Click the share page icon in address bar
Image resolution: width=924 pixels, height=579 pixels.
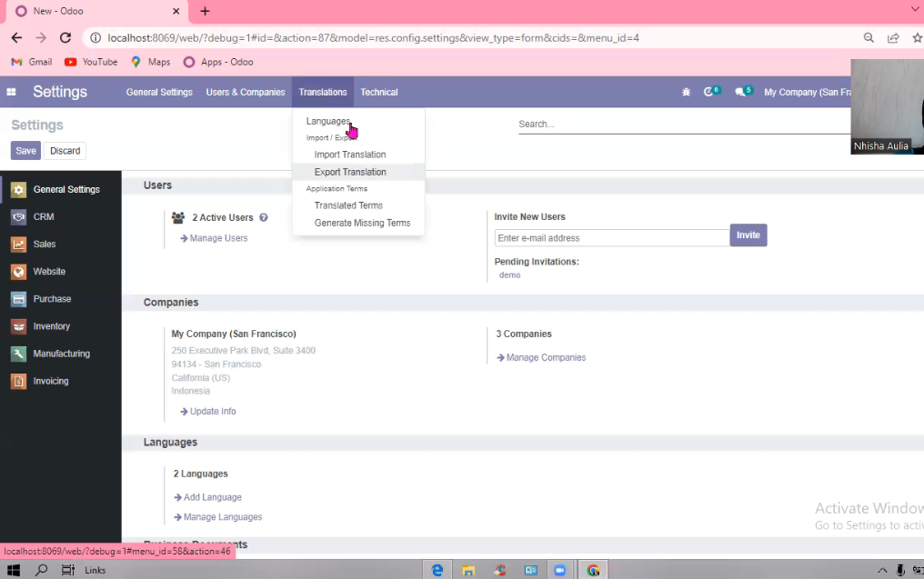[893, 37]
